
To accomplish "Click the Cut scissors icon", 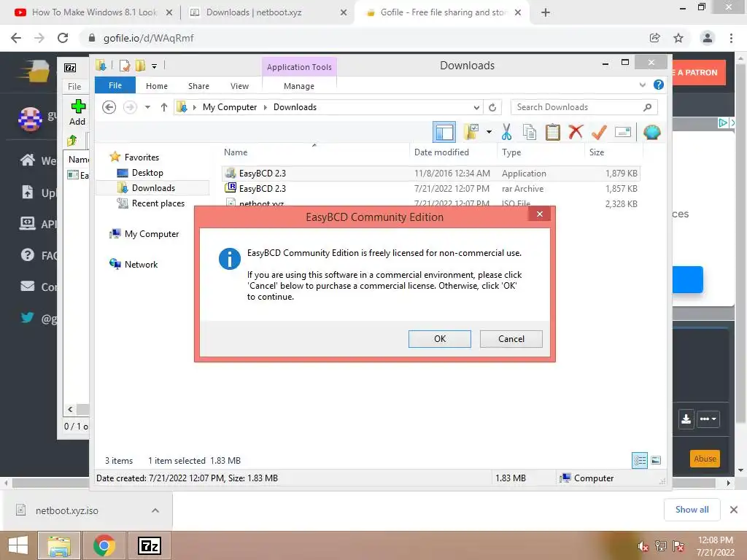I will (x=506, y=132).
